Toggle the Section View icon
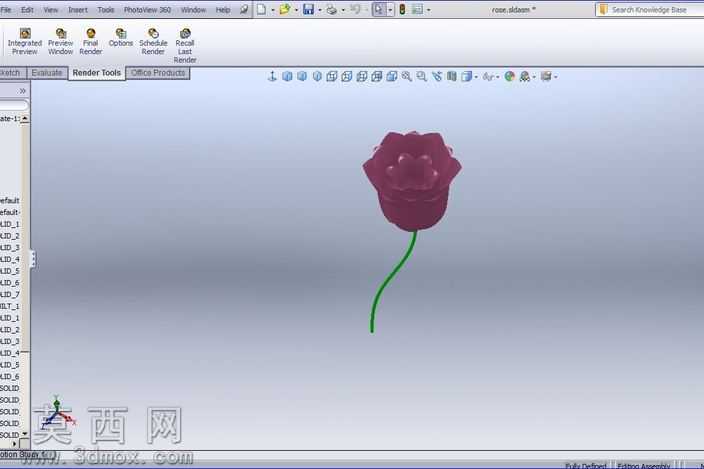The height and width of the screenshot is (469, 704). tap(452, 76)
